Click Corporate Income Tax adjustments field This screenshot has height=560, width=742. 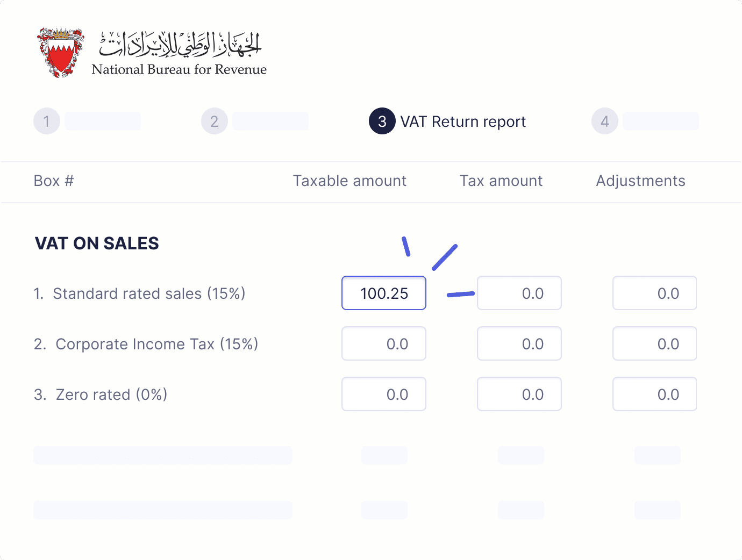point(655,343)
